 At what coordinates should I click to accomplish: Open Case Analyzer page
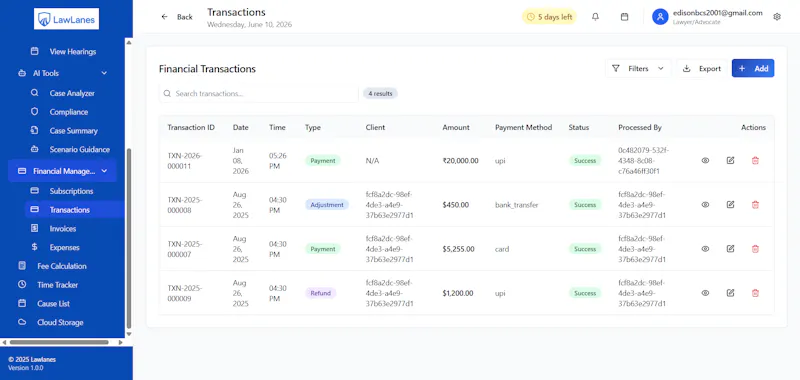(72, 93)
